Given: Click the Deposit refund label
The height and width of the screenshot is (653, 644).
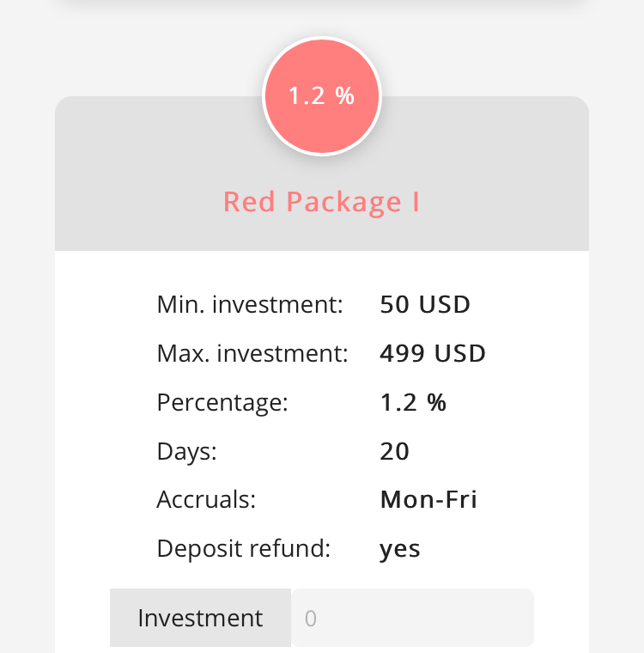Looking at the screenshot, I should (243, 549).
